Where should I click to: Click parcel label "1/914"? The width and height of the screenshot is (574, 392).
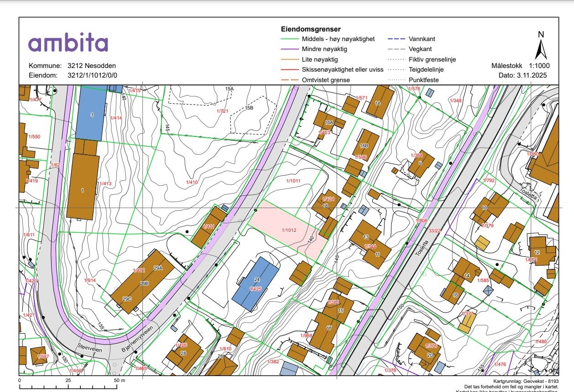[90, 280]
